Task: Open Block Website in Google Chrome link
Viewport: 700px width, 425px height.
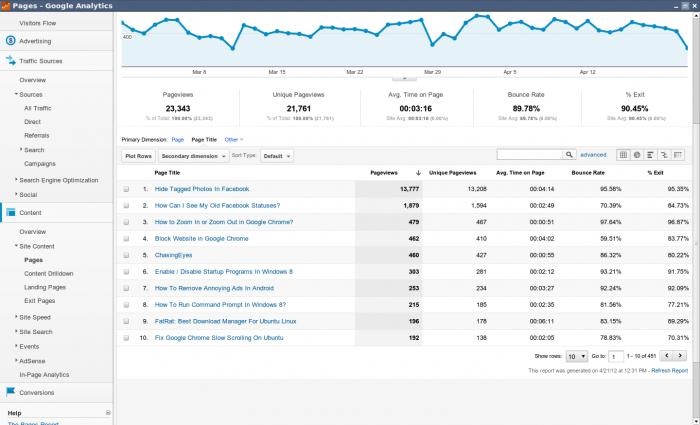Action: pyautogui.click(x=201, y=239)
